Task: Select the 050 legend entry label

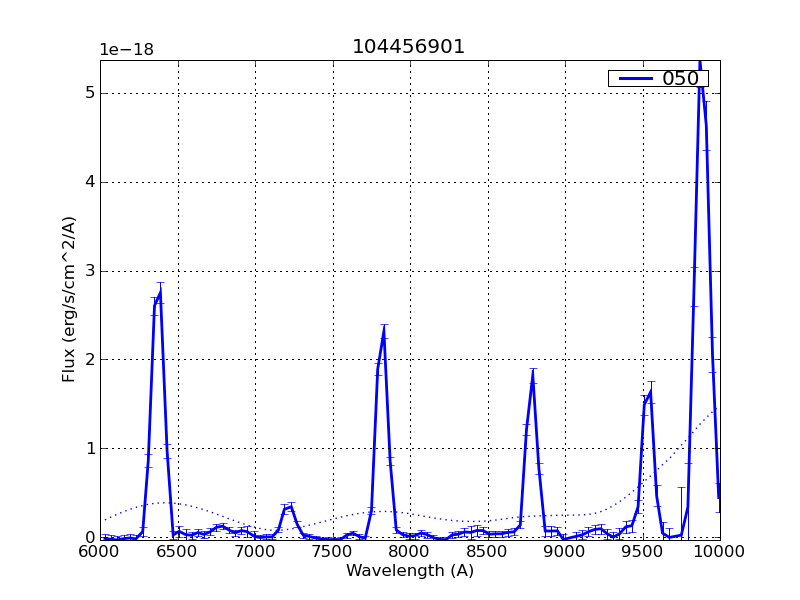Action: pos(680,79)
